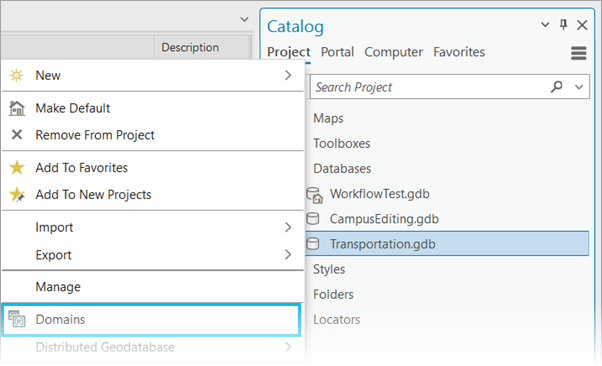Screen dimensions: 602x366
Task: Click the Search Project input field
Action: point(430,87)
